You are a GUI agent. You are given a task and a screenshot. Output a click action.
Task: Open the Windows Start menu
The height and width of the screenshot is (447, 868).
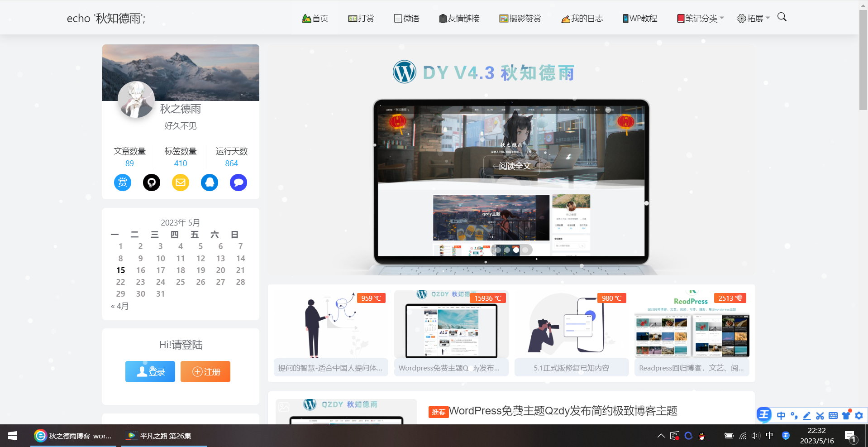[13, 436]
